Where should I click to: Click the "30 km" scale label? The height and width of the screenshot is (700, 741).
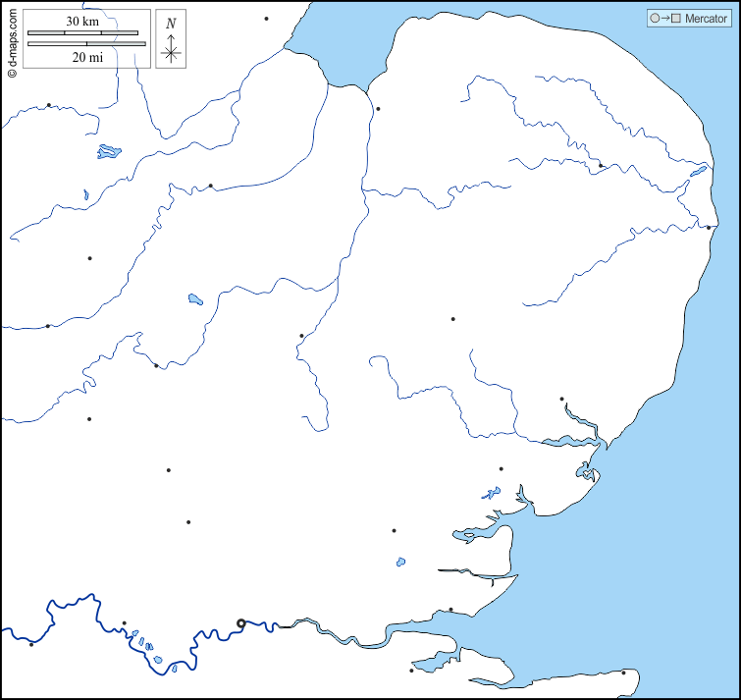point(82,21)
